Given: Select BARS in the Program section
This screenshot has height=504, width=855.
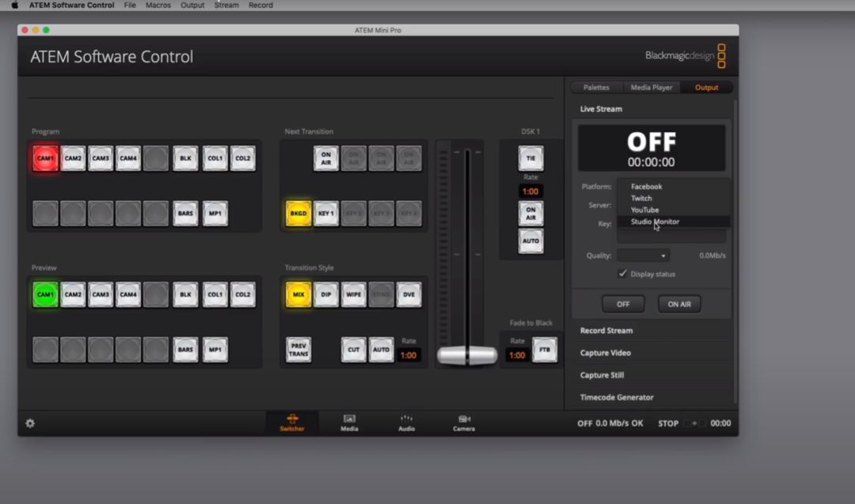Looking at the screenshot, I should click(x=185, y=214).
